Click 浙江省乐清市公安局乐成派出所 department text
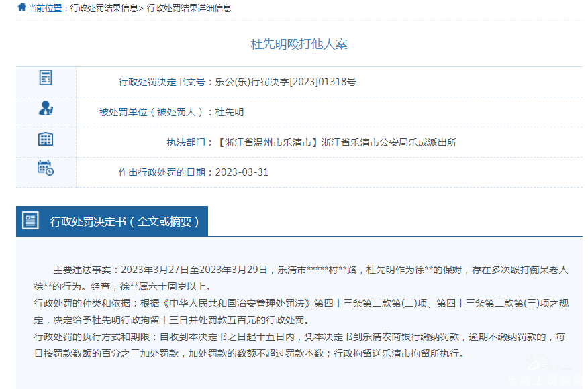The height and width of the screenshot is (389, 588). click(389, 142)
